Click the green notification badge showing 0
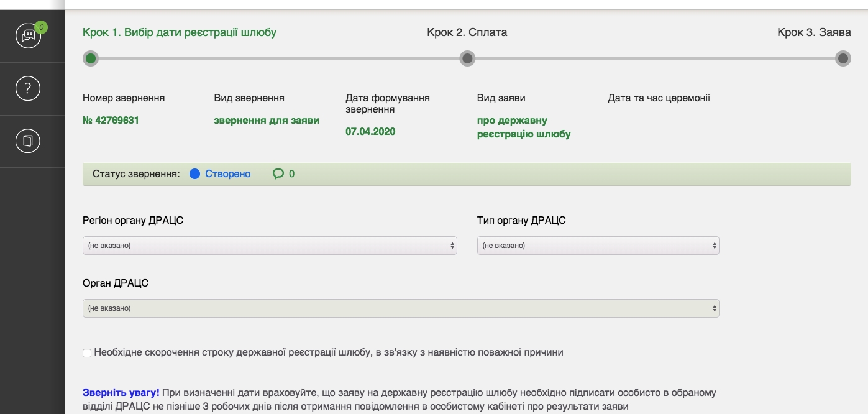The height and width of the screenshot is (414, 868). coord(41,27)
